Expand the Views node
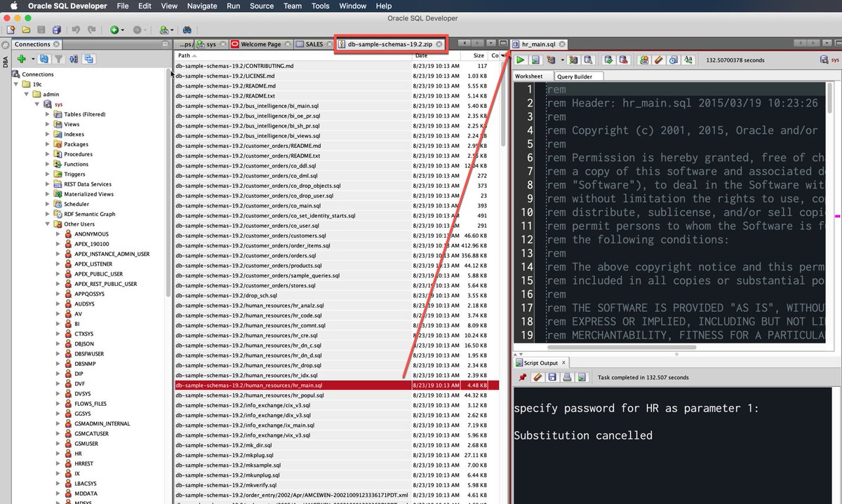The width and height of the screenshot is (842, 504). point(48,124)
